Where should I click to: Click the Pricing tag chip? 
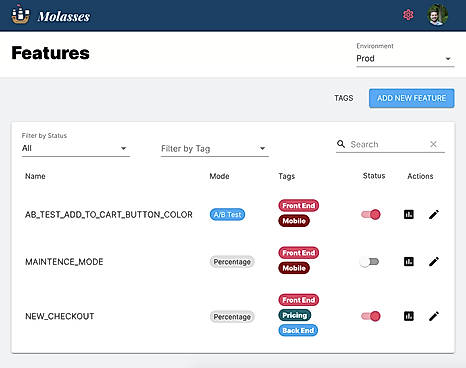point(295,315)
